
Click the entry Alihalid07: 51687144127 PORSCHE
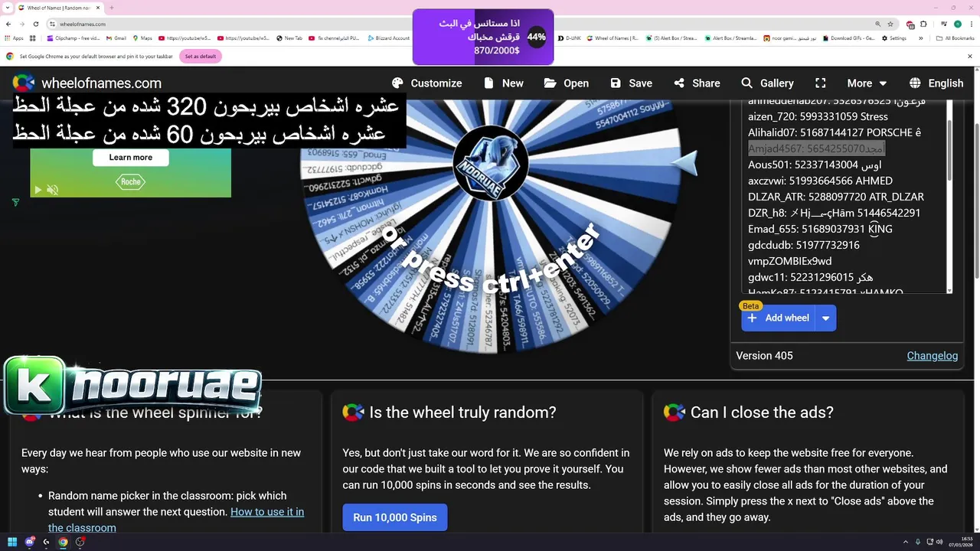pyautogui.click(x=835, y=132)
